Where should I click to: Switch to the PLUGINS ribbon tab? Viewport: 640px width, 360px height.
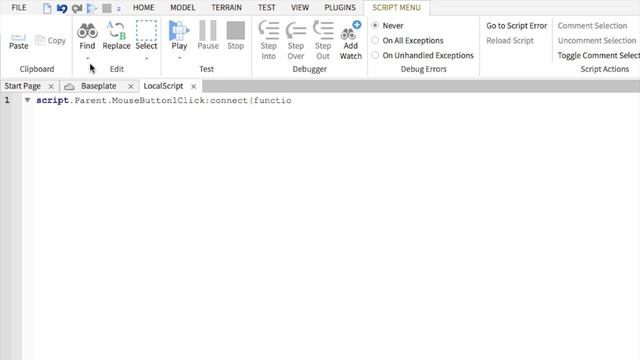pyautogui.click(x=340, y=7)
